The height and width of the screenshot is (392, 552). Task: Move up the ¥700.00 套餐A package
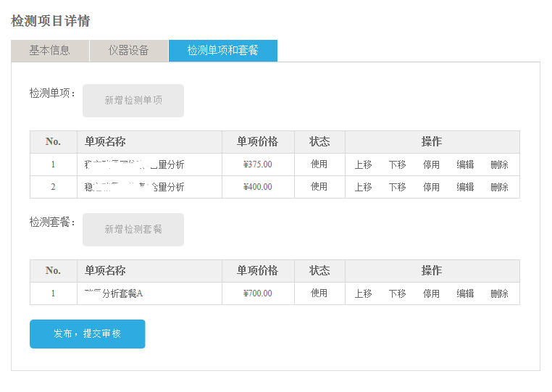pos(363,293)
